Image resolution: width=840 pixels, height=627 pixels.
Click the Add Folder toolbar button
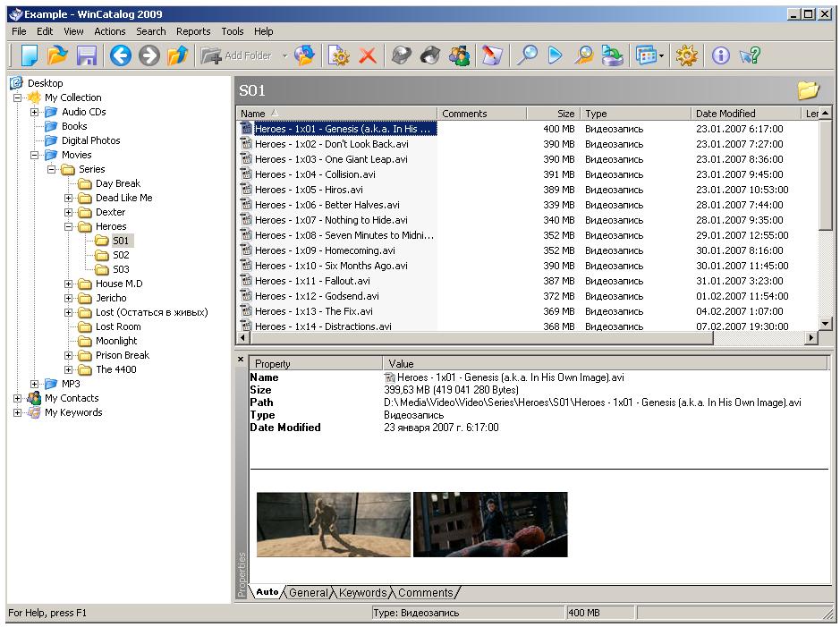click(x=237, y=55)
